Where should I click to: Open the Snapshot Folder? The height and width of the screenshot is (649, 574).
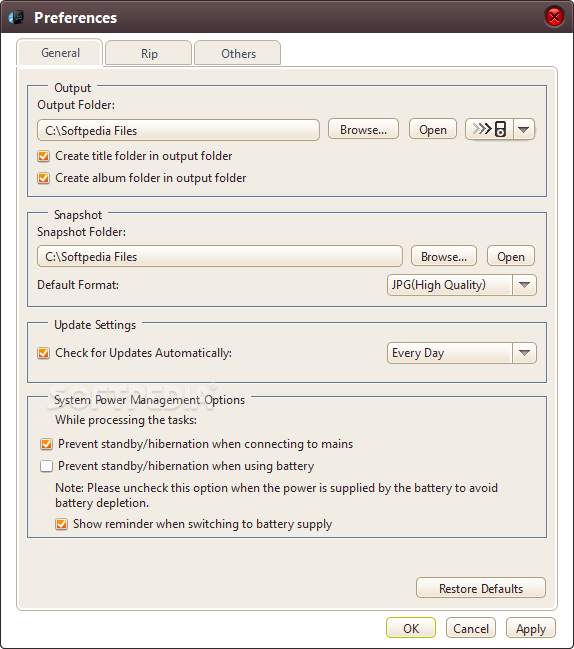(x=511, y=256)
